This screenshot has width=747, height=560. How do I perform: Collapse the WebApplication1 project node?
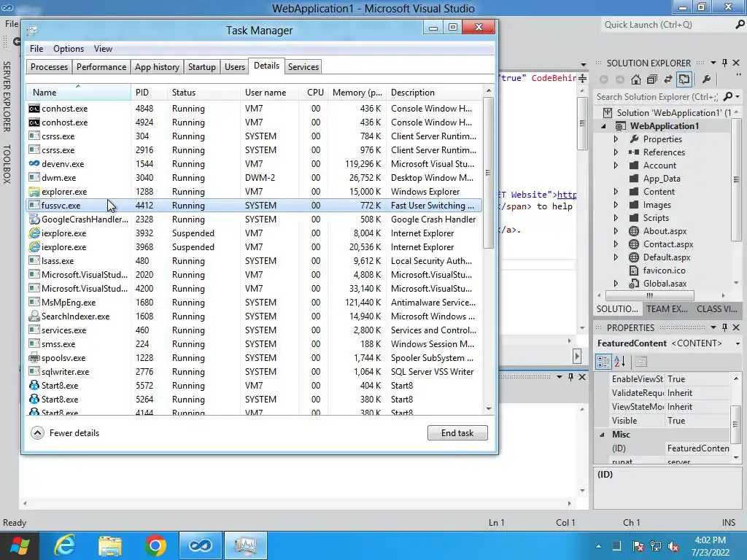click(603, 126)
